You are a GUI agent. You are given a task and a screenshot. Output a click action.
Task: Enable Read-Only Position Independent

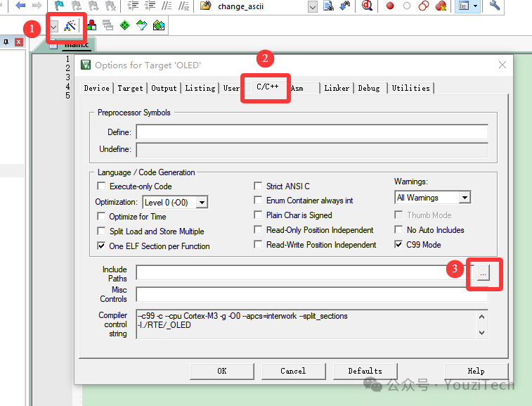258,230
